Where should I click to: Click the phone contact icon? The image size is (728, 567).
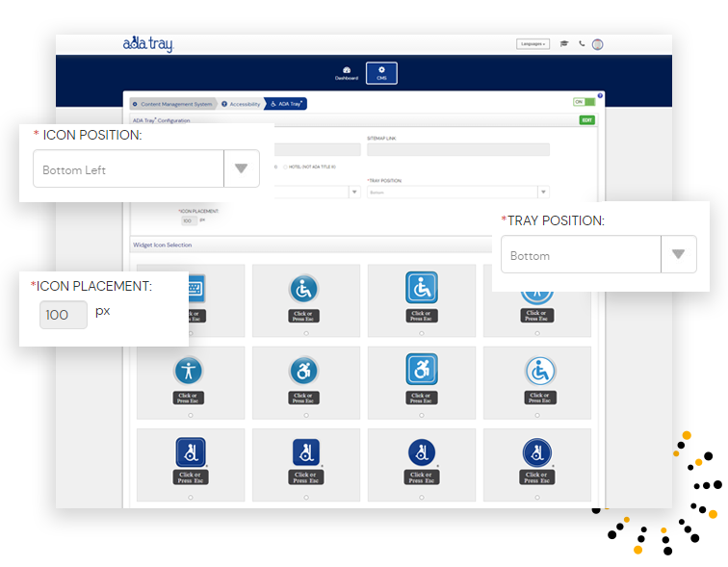point(582,43)
